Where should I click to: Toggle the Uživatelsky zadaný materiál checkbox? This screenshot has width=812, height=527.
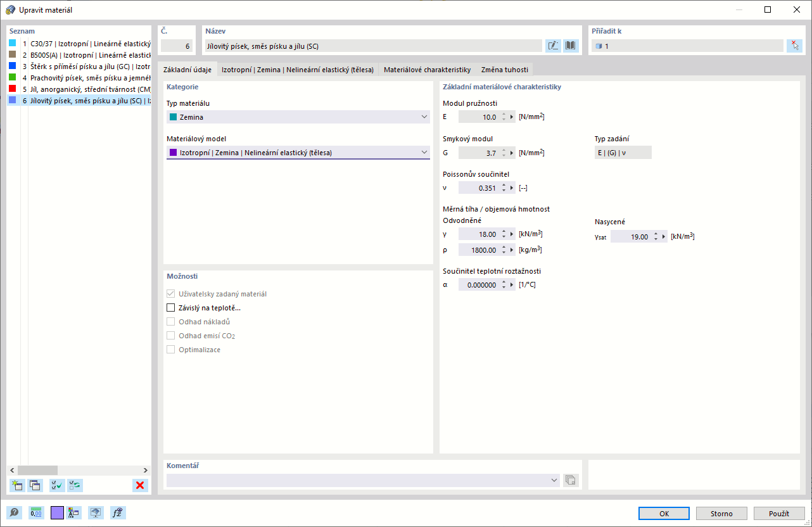click(x=170, y=294)
